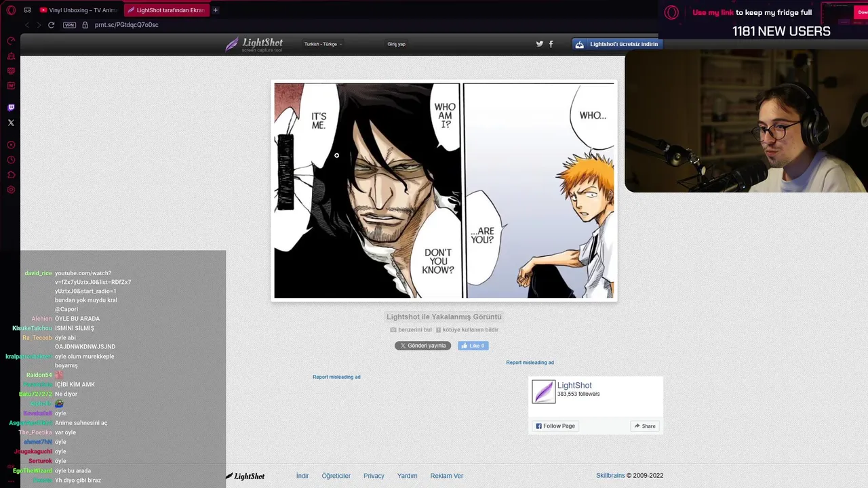Click the X Gönderi yayınla post button
Viewport: 868px width, 488px height.
[x=422, y=346]
